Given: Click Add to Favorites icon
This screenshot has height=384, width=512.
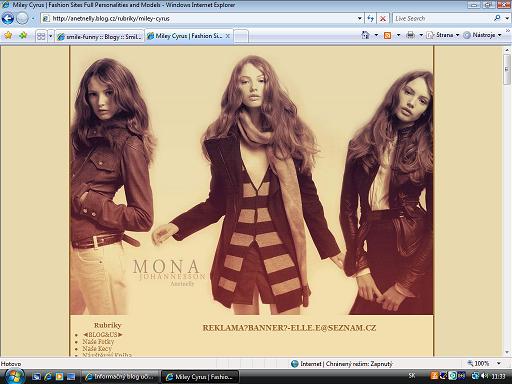Looking at the screenshot, I should coord(23,35).
